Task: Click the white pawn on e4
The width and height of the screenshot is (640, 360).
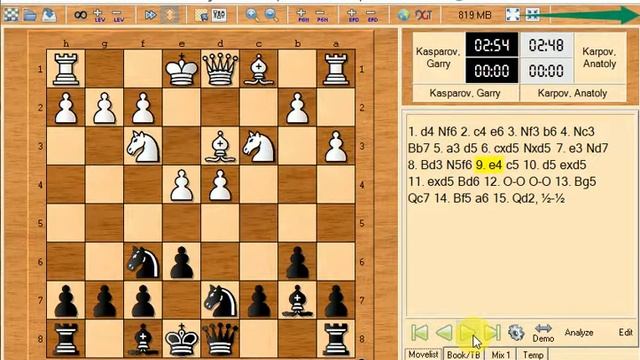Action: pyautogui.click(x=182, y=185)
